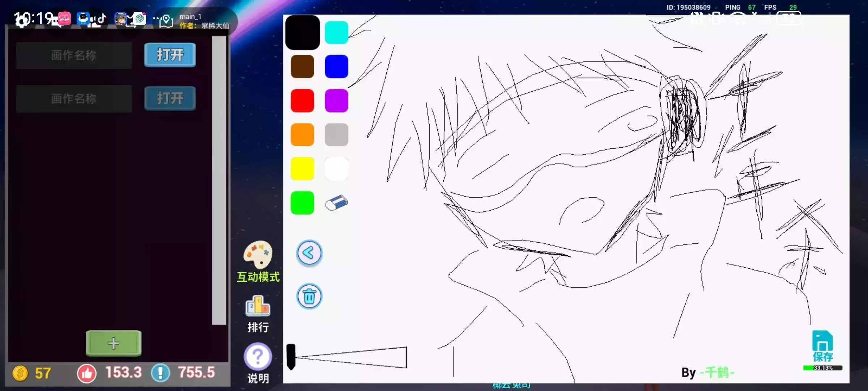Click the red thumbs-up like icon
Viewport: 868px width, 391px height.
pyautogui.click(x=87, y=373)
